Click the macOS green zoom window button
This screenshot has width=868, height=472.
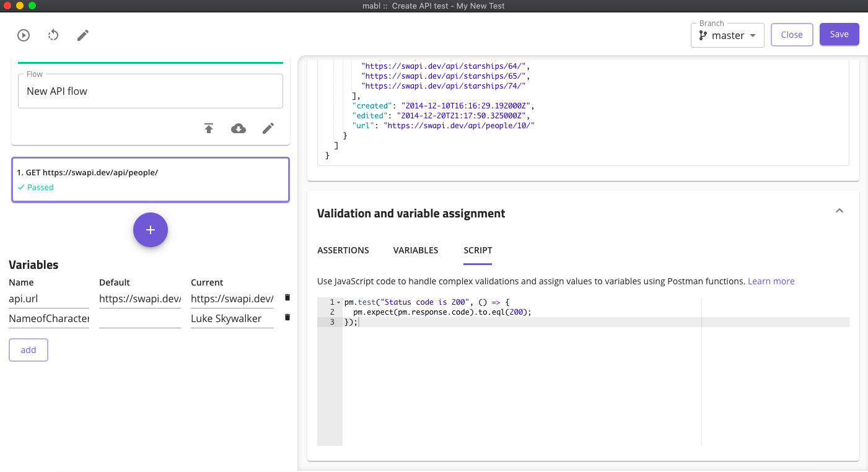(x=32, y=6)
